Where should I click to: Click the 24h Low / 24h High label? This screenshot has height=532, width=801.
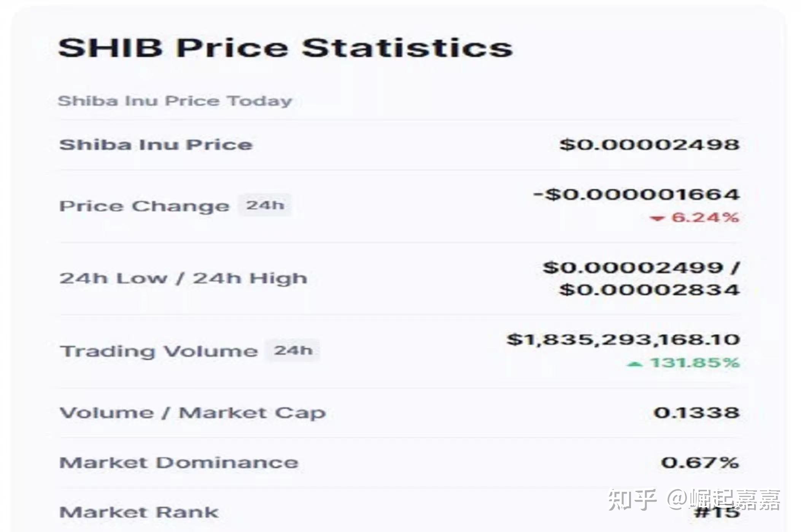[x=183, y=278]
